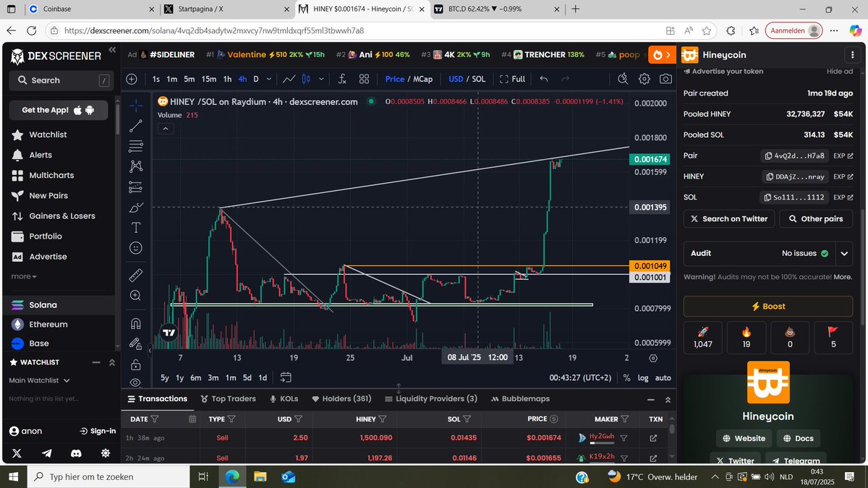
Task: Click the zoom-in magnifier tool
Action: (136, 295)
